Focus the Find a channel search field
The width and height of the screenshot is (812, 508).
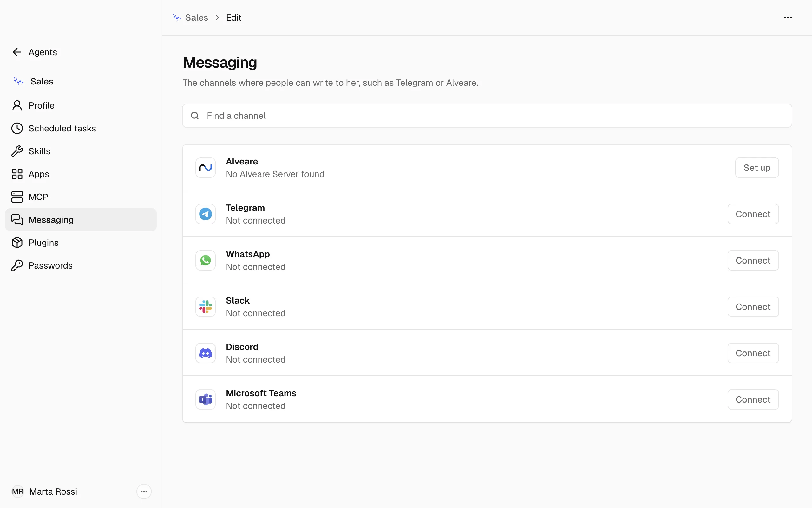pos(487,116)
